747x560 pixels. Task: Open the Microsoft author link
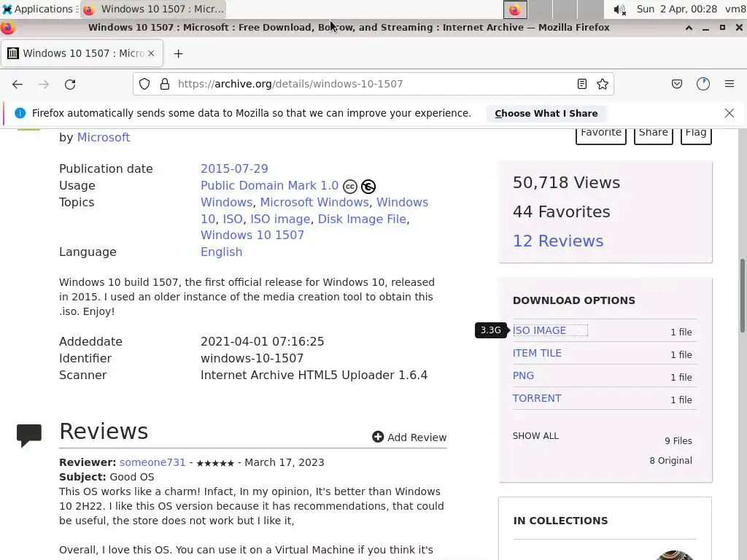pos(104,138)
